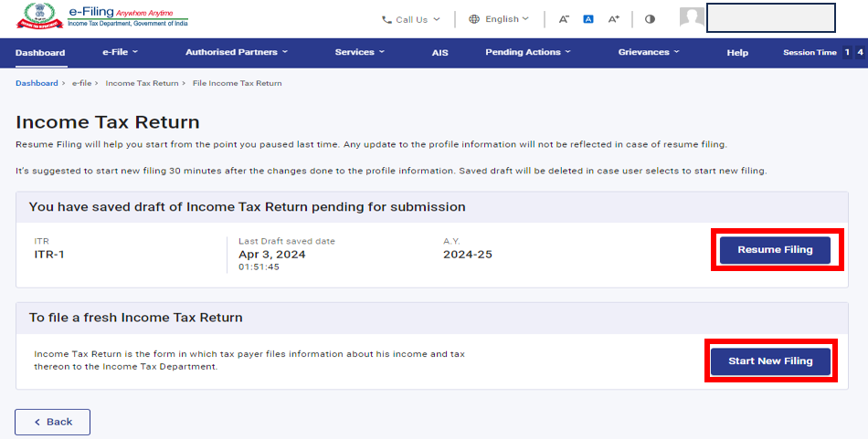This screenshot has width=868, height=439.
Task: Go to the AIS menu item
Action: 439,53
